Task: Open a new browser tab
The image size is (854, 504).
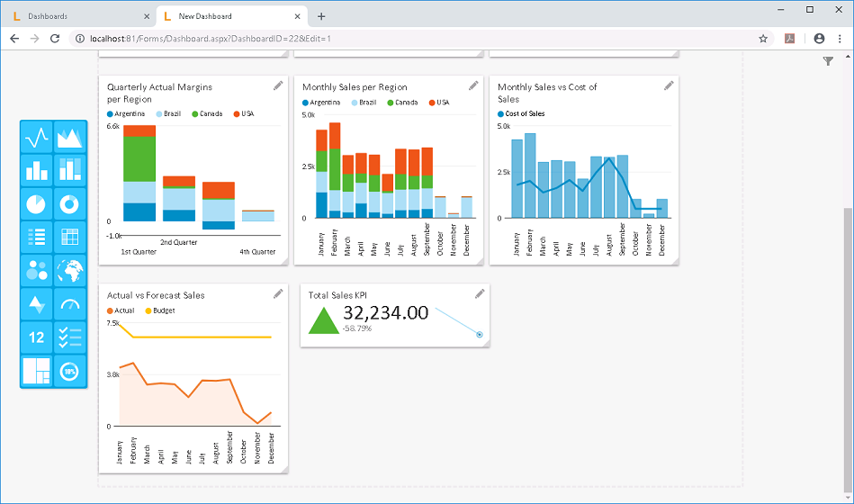Action: tap(321, 16)
